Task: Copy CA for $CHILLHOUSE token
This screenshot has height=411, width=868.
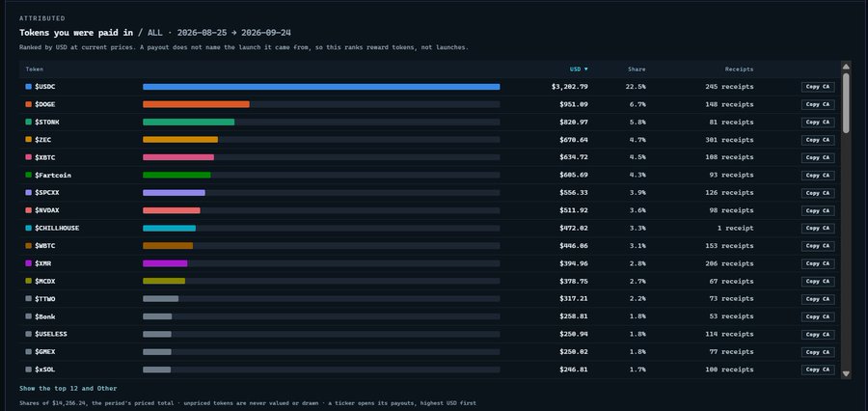Action: pyautogui.click(x=818, y=229)
